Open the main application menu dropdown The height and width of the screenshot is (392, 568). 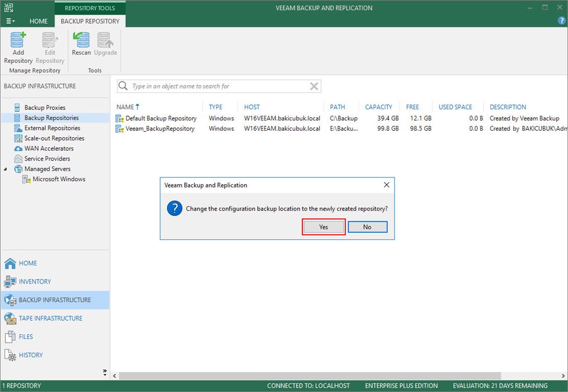point(11,21)
